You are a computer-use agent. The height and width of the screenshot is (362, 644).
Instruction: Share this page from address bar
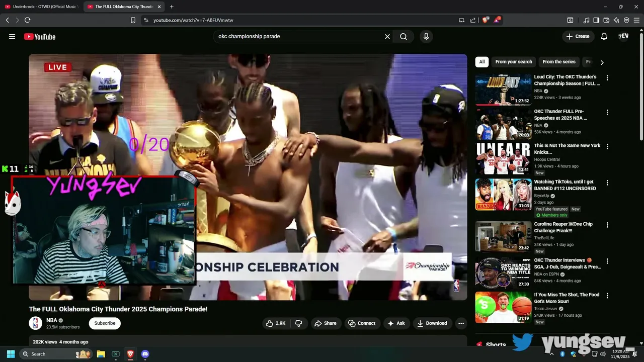click(473, 20)
